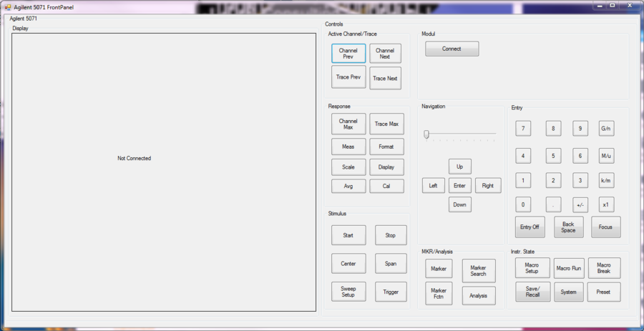Screen dimensions: 644x331
Task: Click the navigation slider thumb
Action: pos(426,134)
